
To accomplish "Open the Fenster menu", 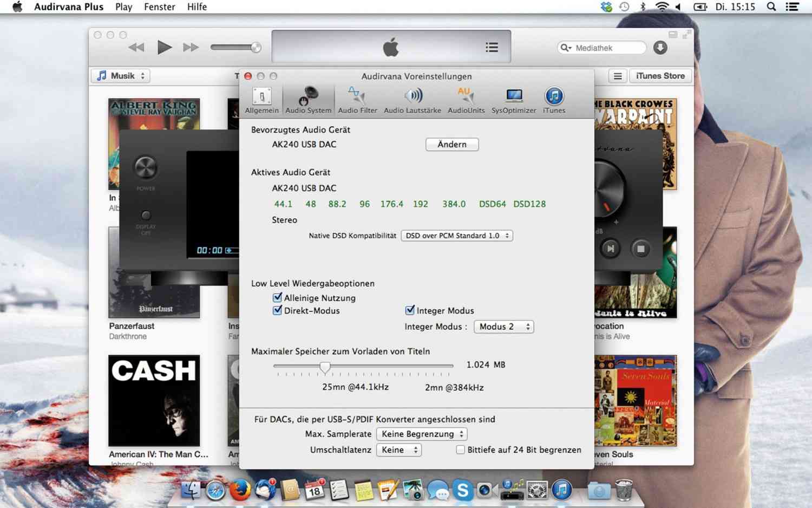I will [x=160, y=7].
